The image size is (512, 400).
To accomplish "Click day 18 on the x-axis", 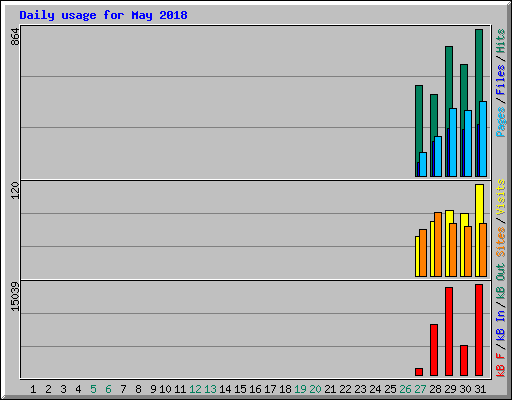I will (285, 389).
